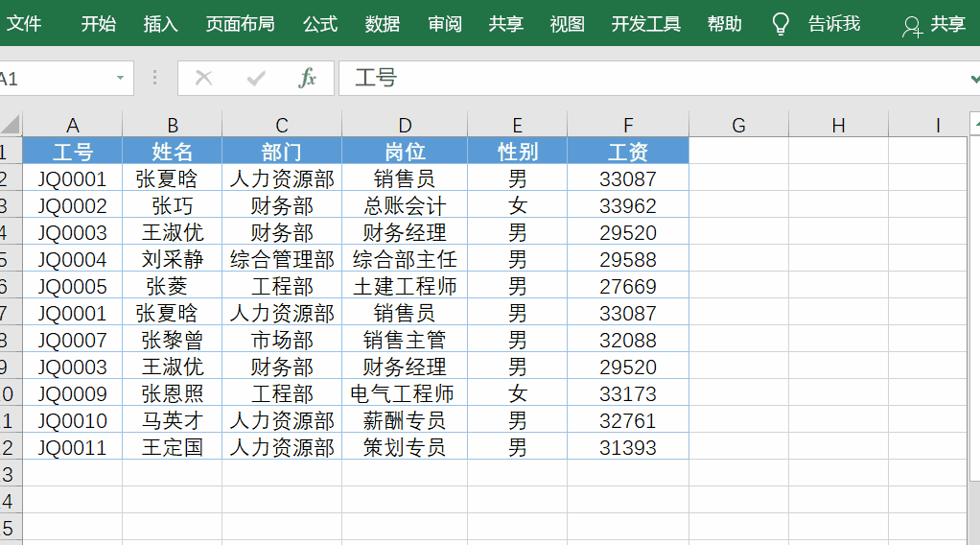Select column B header
Image resolution: width=980 pixels, height=545 pixels.
click(173, 125)
